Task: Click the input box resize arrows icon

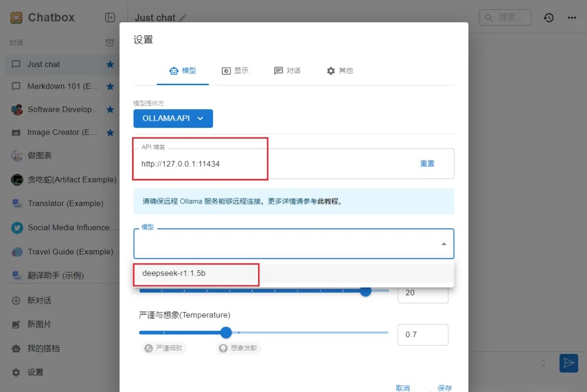Action: point(543,363)
